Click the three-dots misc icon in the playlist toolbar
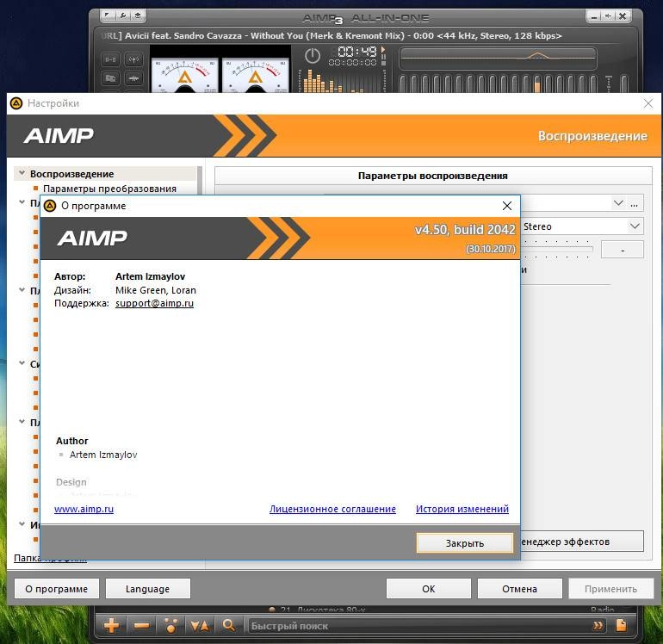Viewport: 663px width, 644px height. point(170,625)
